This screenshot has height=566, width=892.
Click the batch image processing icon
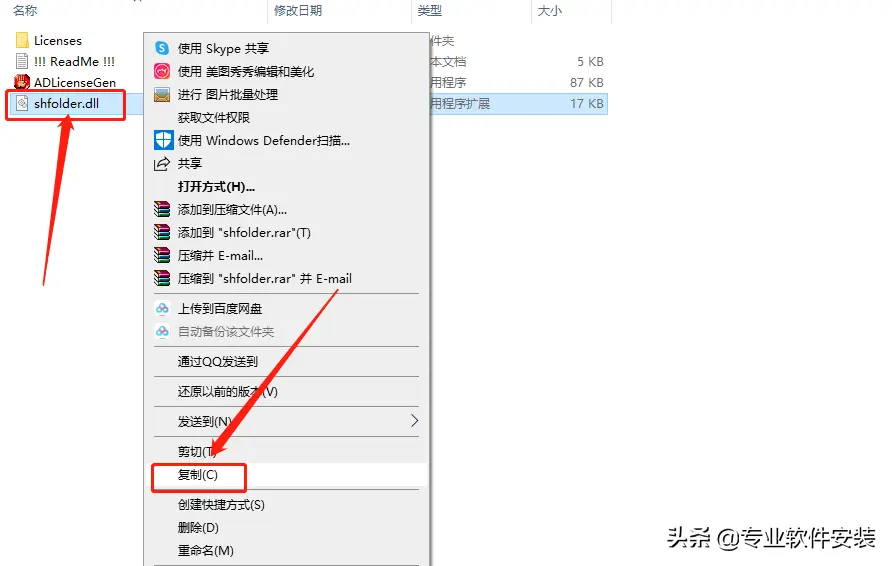pyautogui.click(x=162, y=94)
